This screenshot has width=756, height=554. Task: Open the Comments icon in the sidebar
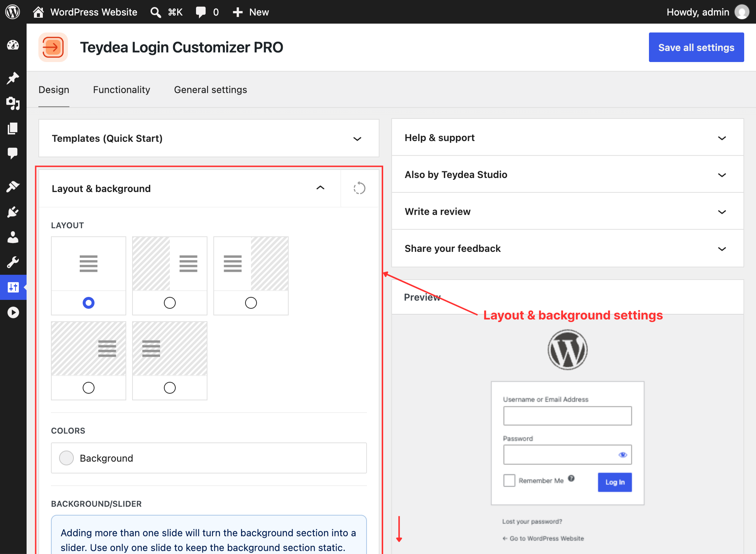click(x=13, y=153)
